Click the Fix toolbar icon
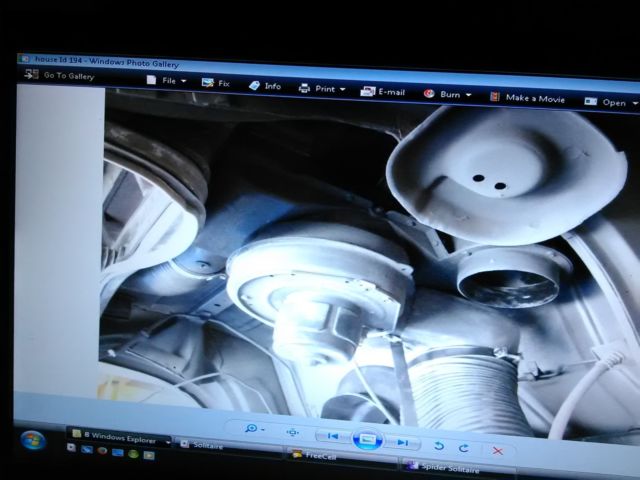The height and width of the screenshot is (480, 640). (216, 84)
